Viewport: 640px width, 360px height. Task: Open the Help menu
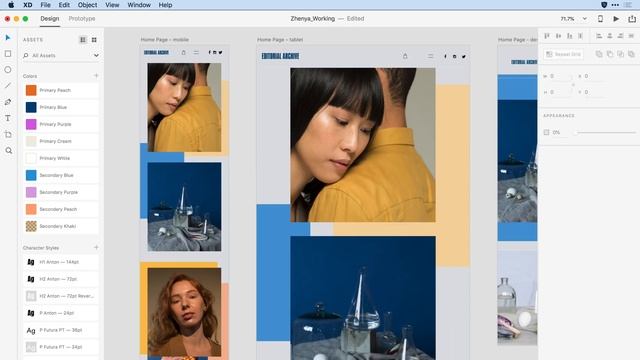[165, 5]
